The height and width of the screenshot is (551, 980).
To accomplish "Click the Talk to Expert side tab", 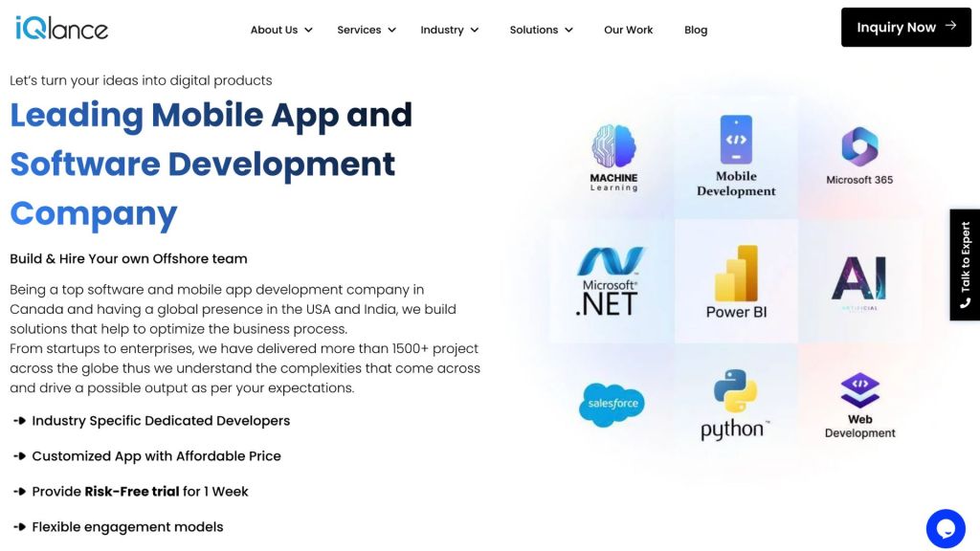I will pyautogui.click(x=965, y=265).
